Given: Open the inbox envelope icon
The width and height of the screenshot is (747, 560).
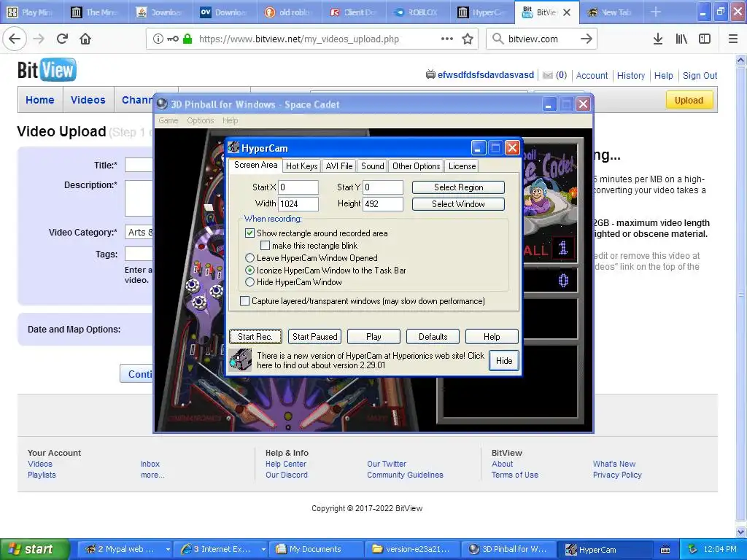Looking at the screenshot, I should 548,75.
